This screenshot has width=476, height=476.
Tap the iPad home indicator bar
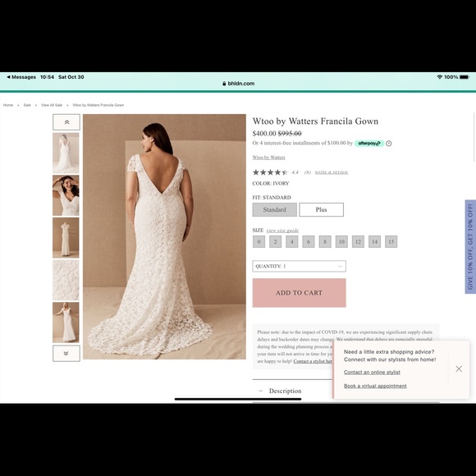238,399
